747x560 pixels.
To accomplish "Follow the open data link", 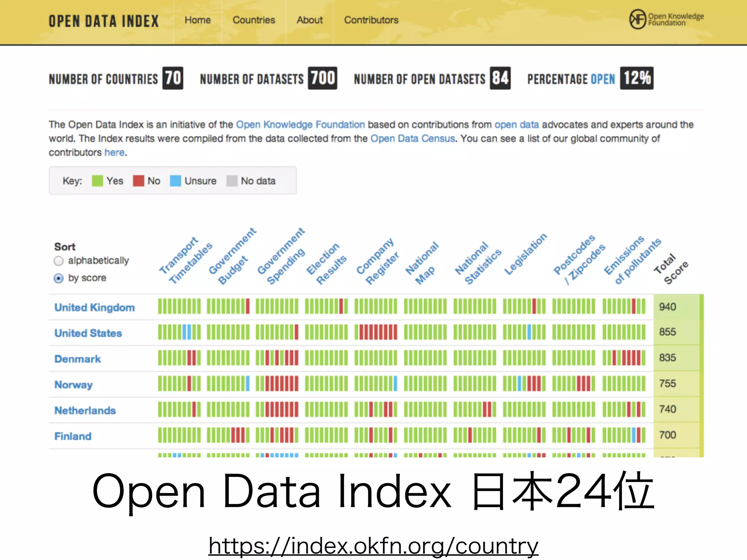I will (516, 125).
